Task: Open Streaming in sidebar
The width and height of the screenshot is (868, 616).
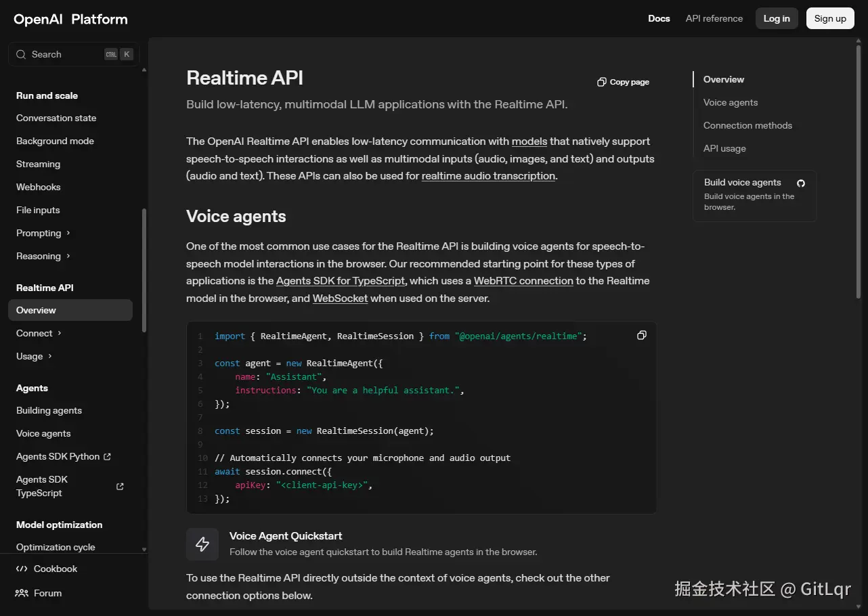Action: click(38, 164)
